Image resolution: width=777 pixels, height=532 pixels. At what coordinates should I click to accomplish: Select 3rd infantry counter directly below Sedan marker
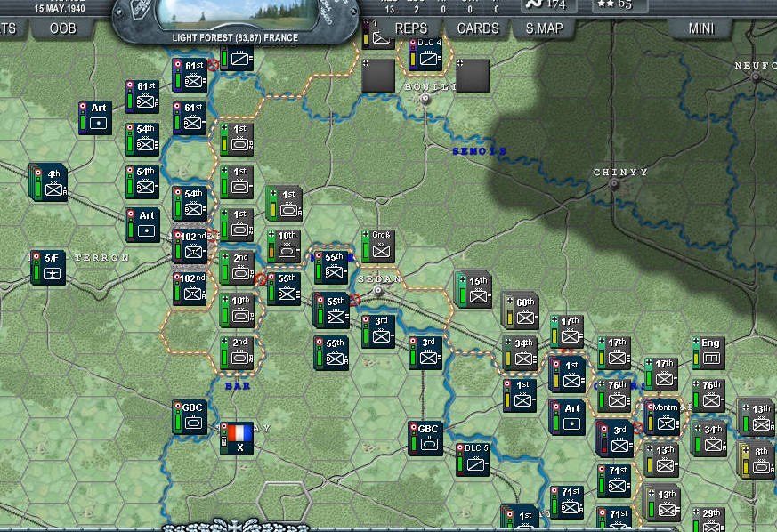[x=378, y=331]
